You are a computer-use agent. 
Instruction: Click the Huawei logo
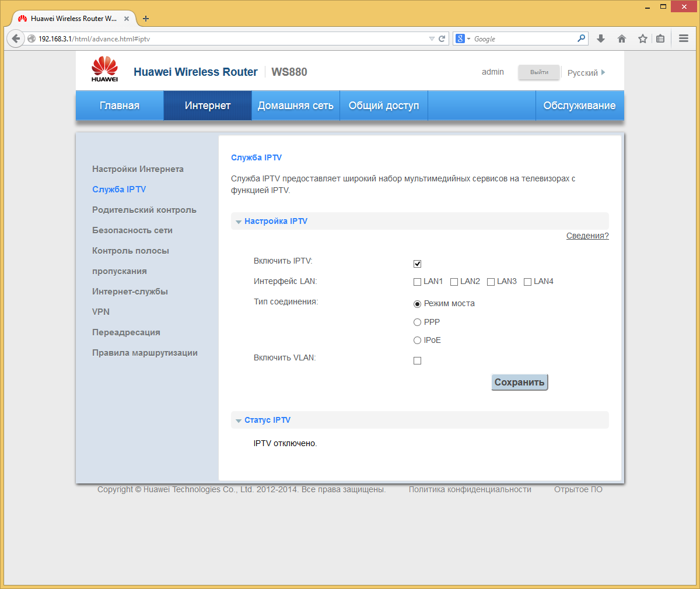[105, 69]
